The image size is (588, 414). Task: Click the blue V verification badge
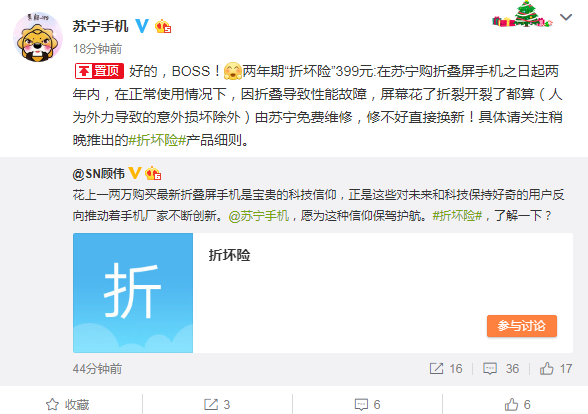click(142, 26)
